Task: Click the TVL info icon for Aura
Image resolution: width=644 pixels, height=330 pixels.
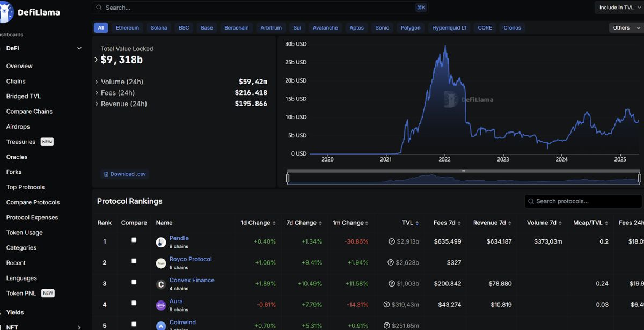Action: [x=386, y=304]
